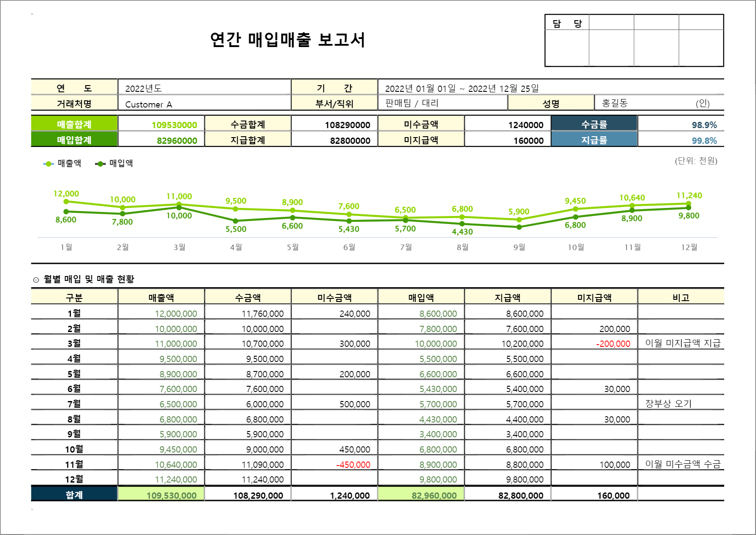
Task: Select the 지급액 column header
Action: pyautogui.click(x=508, y=297)
